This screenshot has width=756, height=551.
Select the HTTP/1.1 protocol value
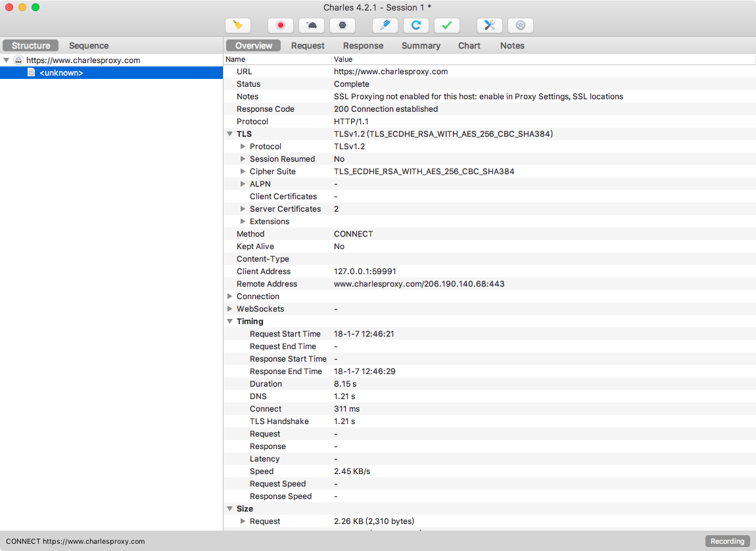coord(351,122)
